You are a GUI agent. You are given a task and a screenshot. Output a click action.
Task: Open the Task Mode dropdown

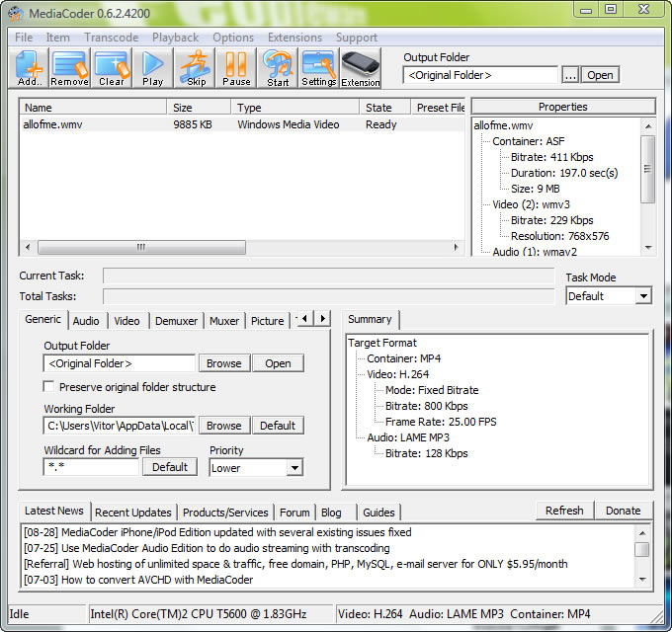[x=643, y=296]
